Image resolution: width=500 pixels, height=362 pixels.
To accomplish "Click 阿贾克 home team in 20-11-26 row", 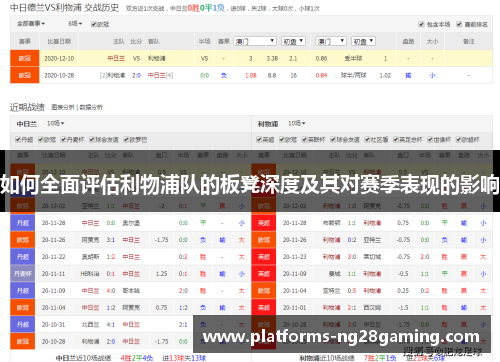I will tap(90, 240).
